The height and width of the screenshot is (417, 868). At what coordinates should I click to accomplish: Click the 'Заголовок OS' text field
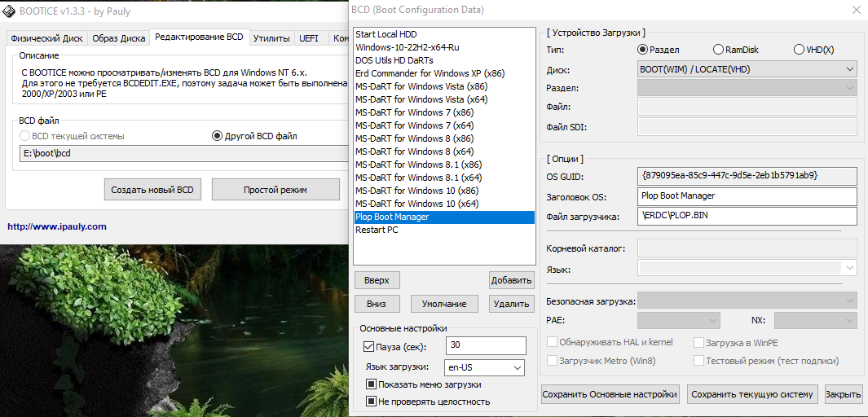pyautogui.click(x=747, y=196)
